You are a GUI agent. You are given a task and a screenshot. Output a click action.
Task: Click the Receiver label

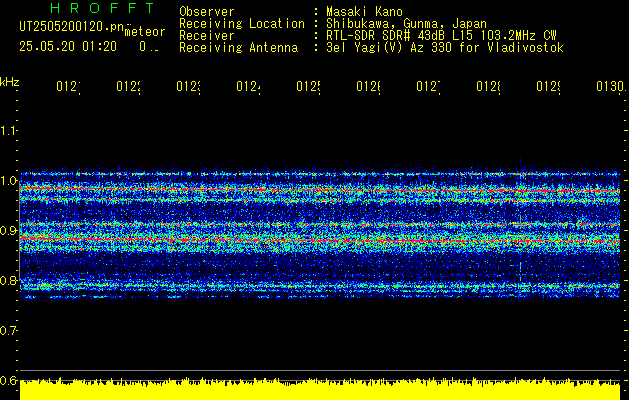(x=207, y=36)
